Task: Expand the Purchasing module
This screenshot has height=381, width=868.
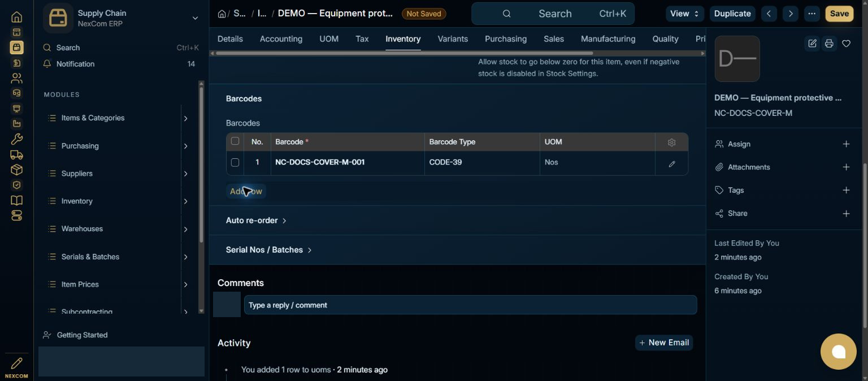Action: pos(185,146)
